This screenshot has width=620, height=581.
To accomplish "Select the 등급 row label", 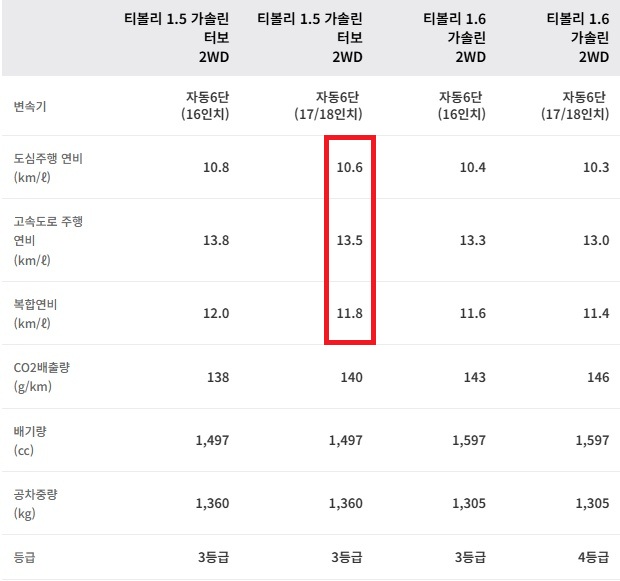I will [x=25, y=557].
